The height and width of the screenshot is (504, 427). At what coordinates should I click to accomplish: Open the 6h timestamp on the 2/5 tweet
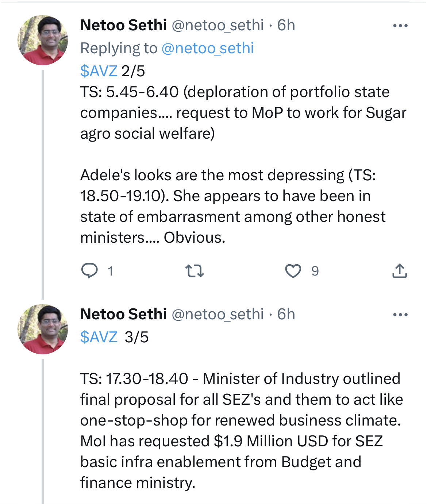(x=286, y=25)
